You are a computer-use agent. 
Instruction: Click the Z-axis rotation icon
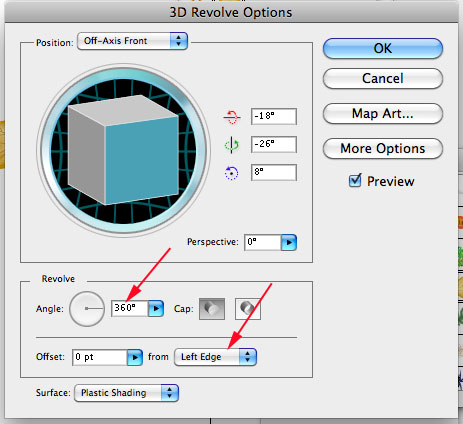pos(232,173)
